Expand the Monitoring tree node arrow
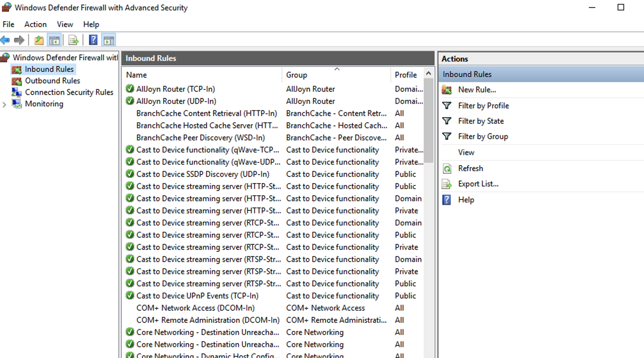This screenshot has width=644, height=358. coord(5,104)
